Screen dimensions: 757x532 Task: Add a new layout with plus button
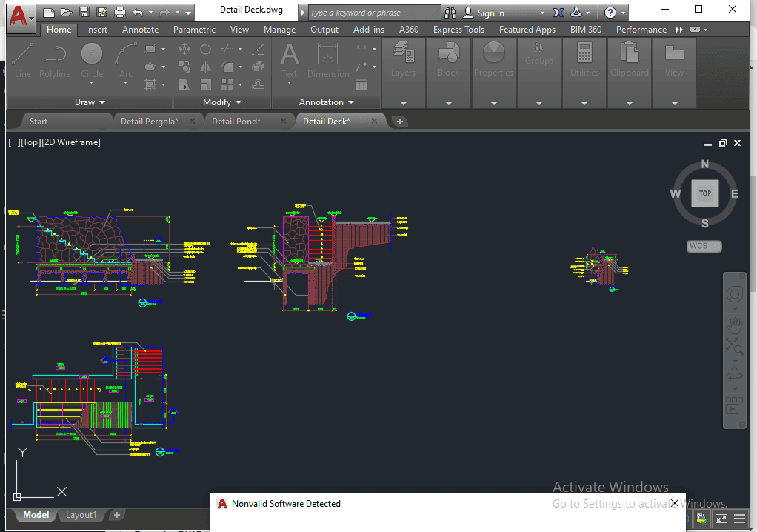[x=117, y=515]
